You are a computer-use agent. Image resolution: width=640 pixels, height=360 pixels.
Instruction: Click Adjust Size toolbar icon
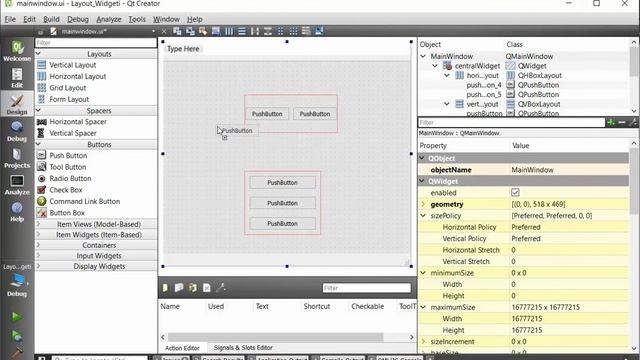click(319, 31)
